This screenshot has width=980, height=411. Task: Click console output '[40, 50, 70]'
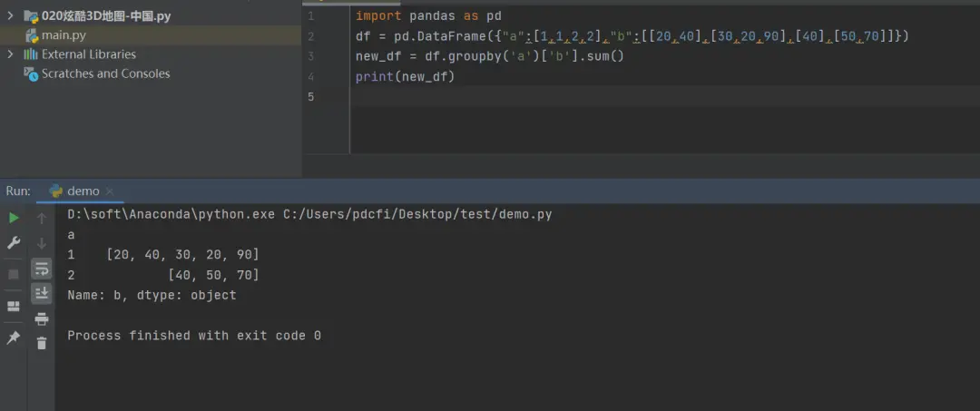pos(214,275)
